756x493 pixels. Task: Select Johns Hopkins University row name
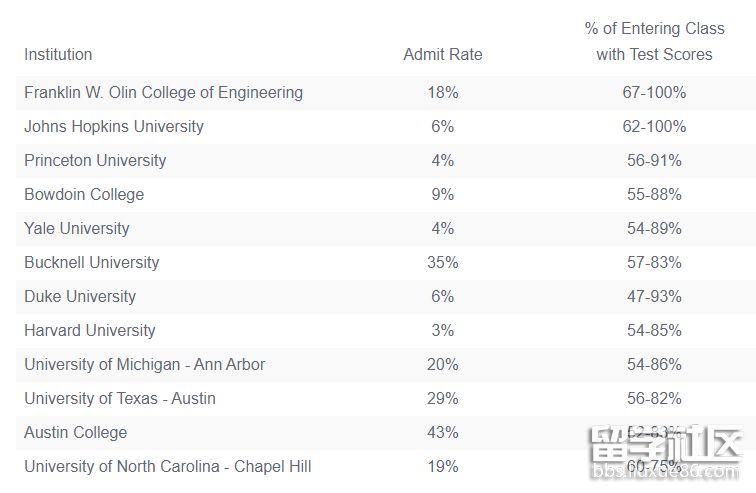coord(113,126)
